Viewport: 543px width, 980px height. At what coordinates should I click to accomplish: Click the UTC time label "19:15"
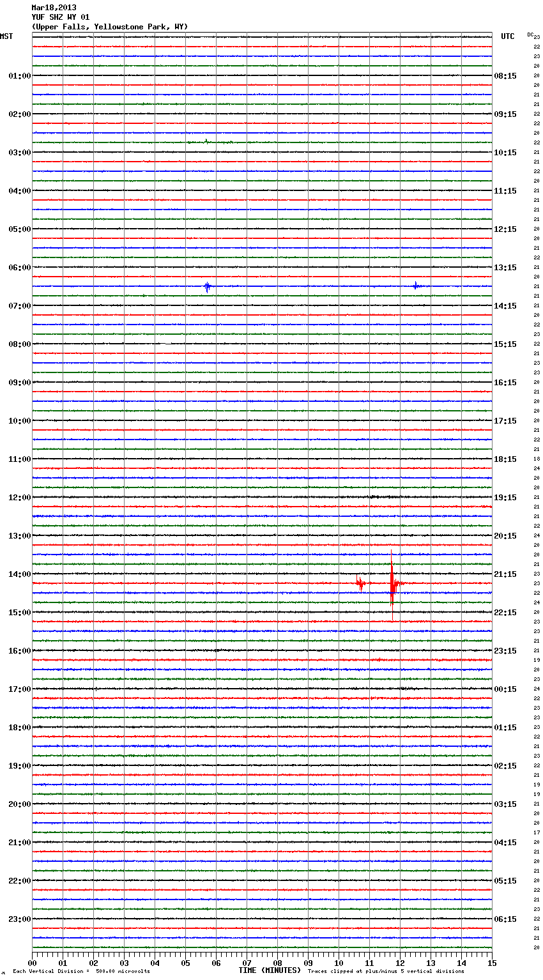point(505,498)
